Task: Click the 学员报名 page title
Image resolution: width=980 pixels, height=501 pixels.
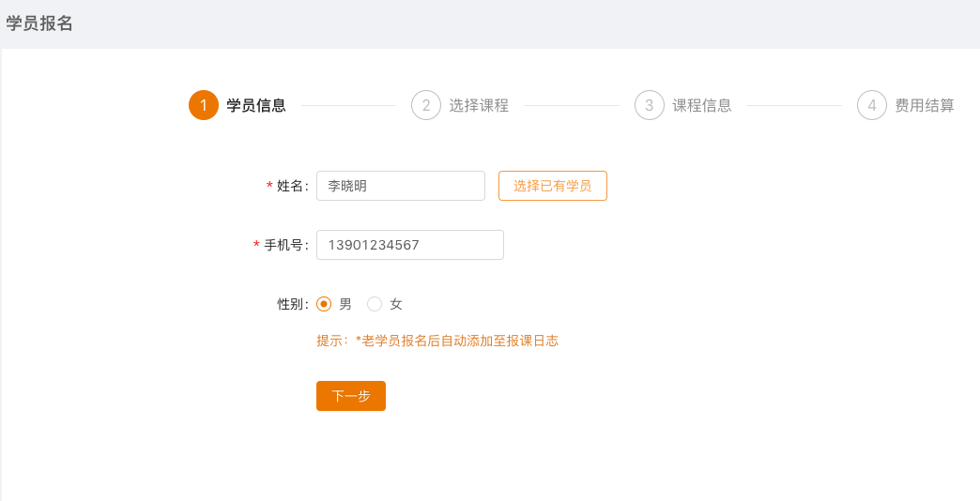Action: 39,24
